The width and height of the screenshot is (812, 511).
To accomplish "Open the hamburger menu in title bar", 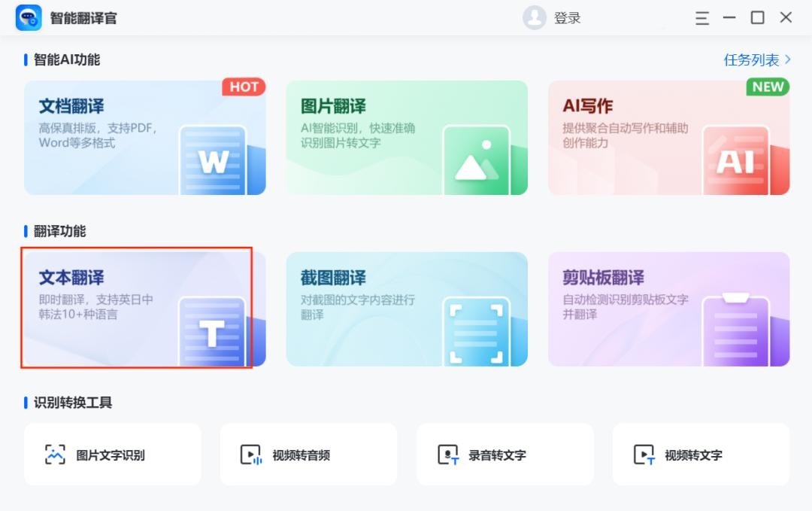I will (x=702, y=18).
